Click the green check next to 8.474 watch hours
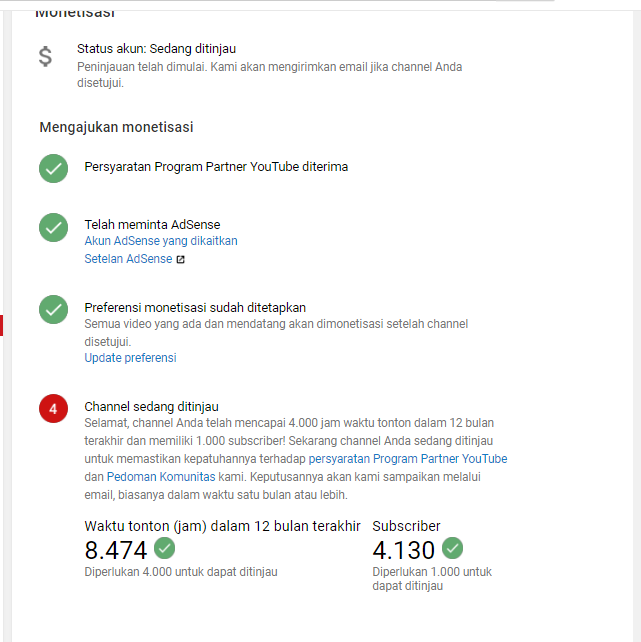 tap(165, 548)
